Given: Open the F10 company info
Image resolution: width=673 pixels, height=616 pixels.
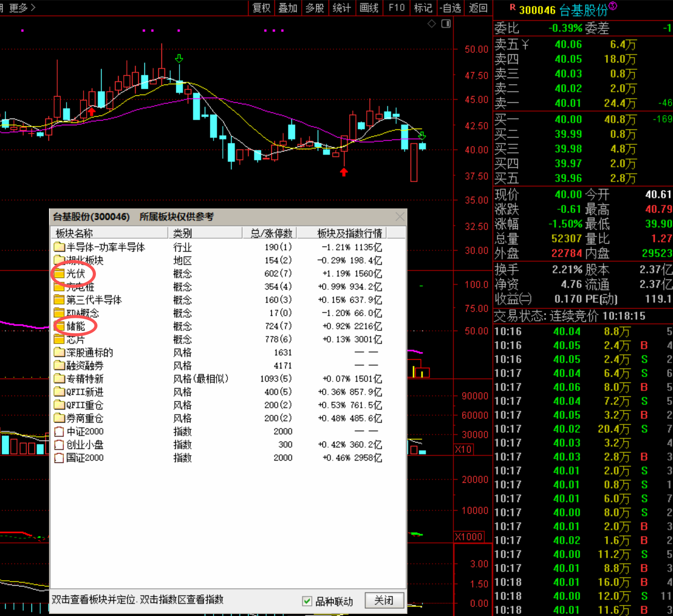Looking at the screenshot, I should point(397,8).
